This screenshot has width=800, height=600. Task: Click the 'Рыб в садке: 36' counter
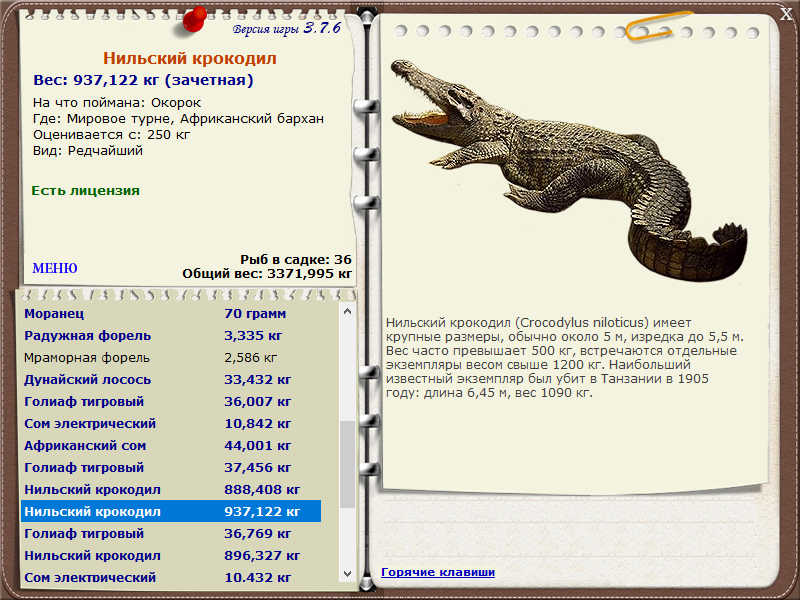[296, 260]
